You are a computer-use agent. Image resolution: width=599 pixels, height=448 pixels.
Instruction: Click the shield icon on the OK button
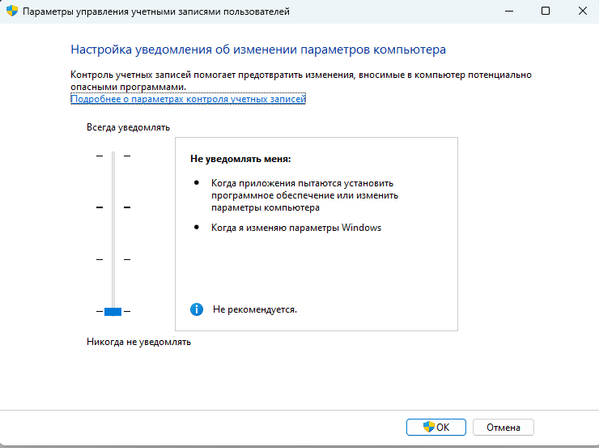click(429, 427)
